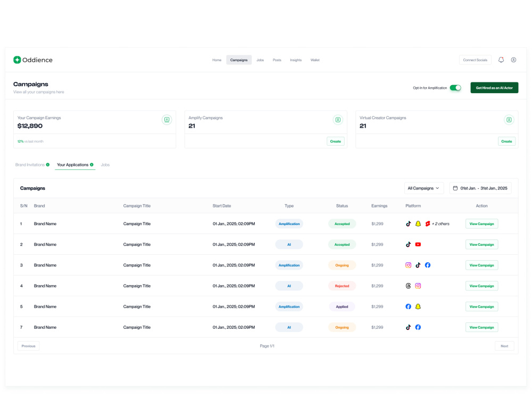The width and height of the screenshot is (532, 399).
Task: Click the TikTok icon in row 3
Action: (418, 265)
